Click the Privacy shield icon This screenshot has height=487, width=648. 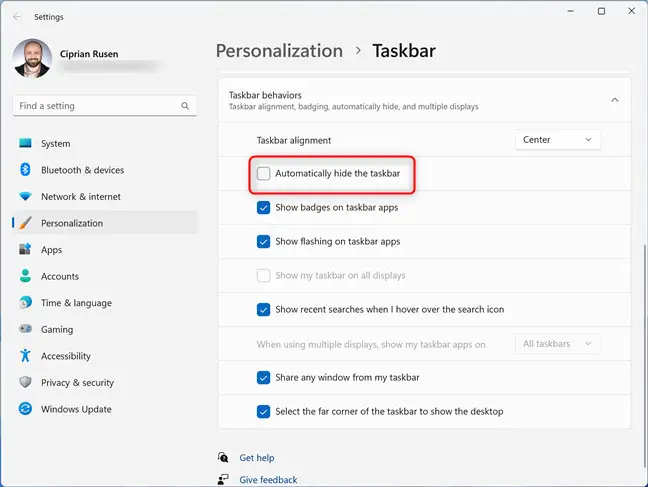point(25,382)
